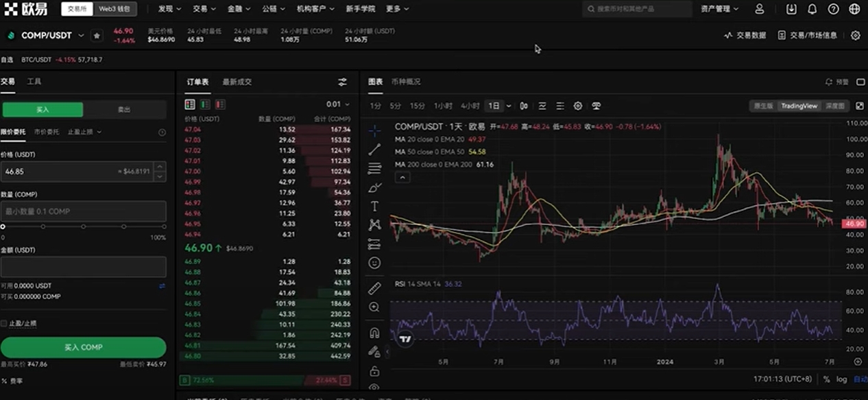Select the ruler measure tool

coord(374,288)
